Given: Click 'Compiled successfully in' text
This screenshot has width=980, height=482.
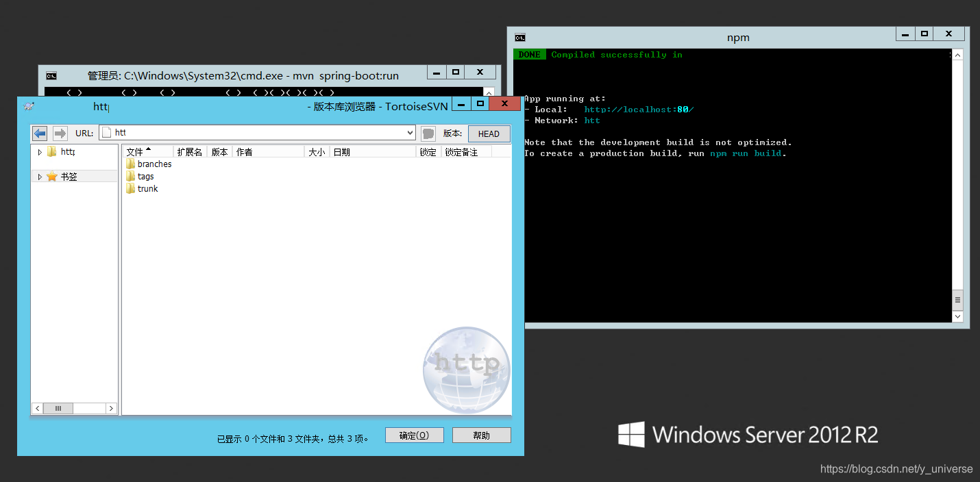Looking at the screenshot, I should [617, 55].
